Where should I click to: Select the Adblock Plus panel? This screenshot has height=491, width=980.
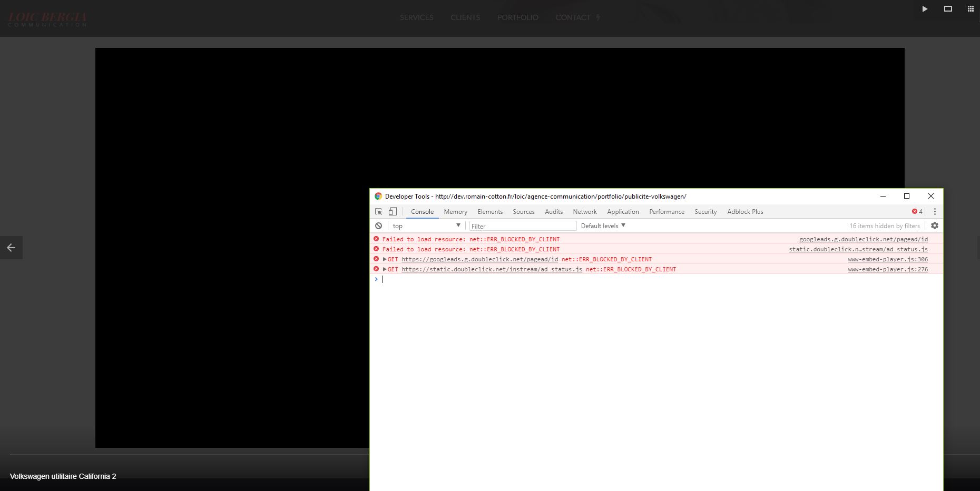744,211
